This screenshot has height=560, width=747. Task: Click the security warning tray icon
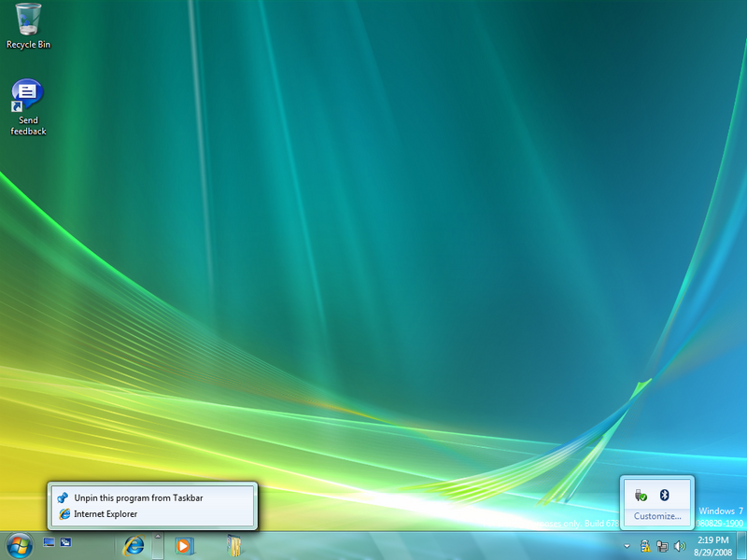tap(645, 546)
